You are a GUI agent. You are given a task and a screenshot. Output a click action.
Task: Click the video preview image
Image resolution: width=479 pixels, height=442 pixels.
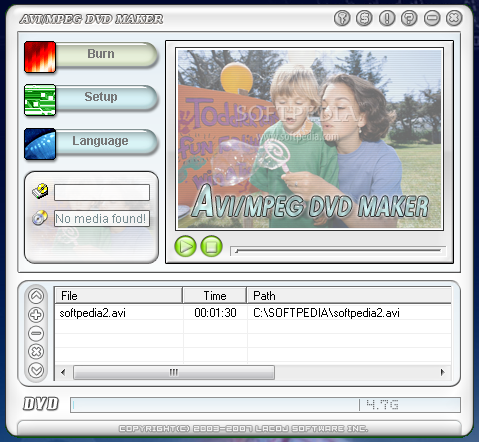[310, 139]
